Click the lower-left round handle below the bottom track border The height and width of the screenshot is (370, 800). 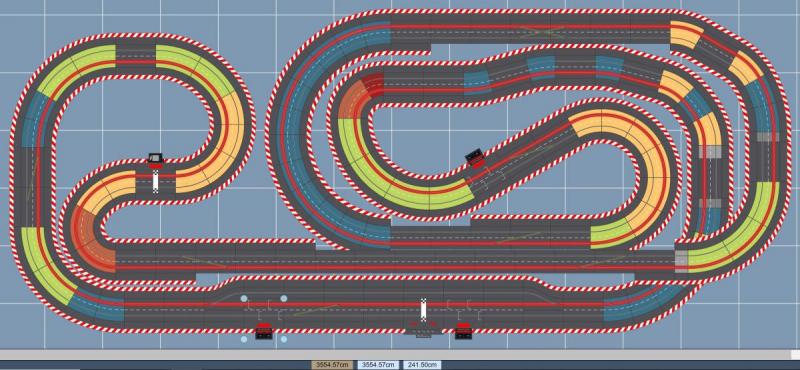pos(244,339)
